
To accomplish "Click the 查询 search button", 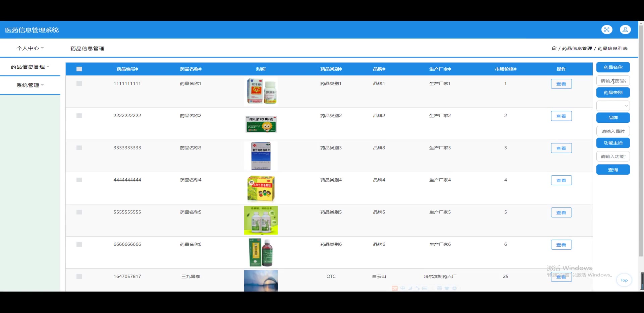I will coord(613,170).
